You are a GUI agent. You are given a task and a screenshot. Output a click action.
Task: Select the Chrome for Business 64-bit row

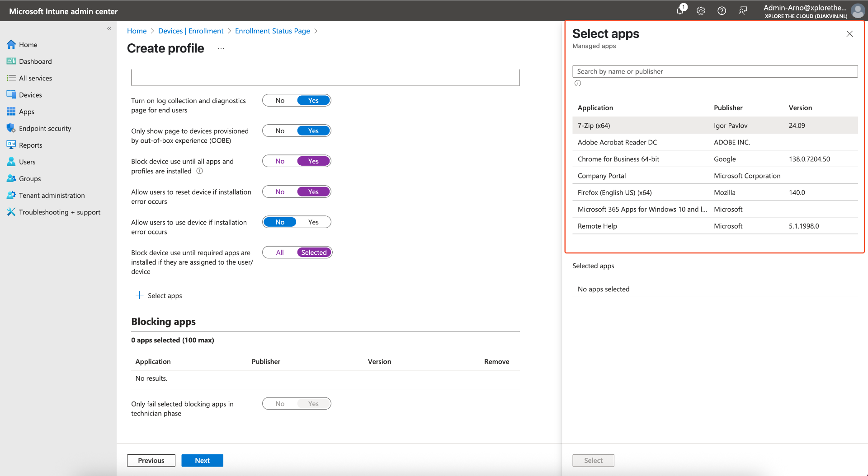[715, 159]
